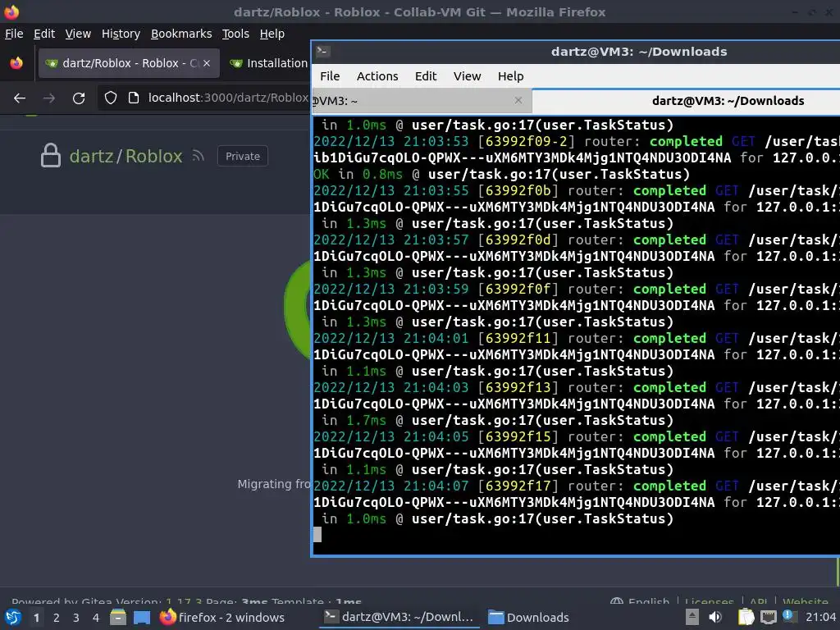The width and height of the screenshot is (840, 630).
Task: Open the Lubuntu start menu icon
Action: [x=13, y=617]
